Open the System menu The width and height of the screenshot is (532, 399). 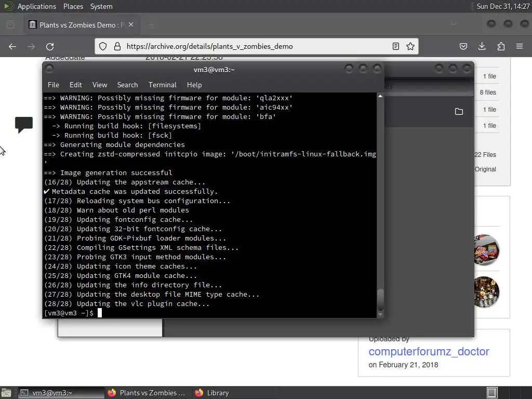101,6
